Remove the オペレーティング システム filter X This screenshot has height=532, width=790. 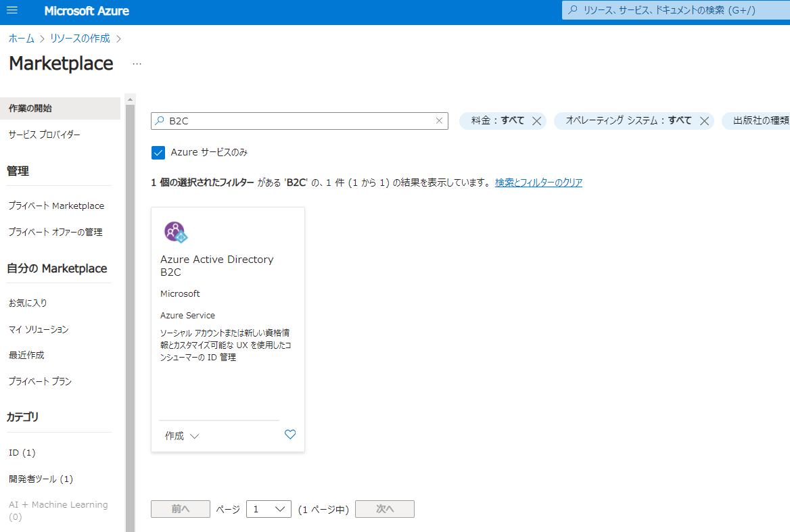pos(704,121)
